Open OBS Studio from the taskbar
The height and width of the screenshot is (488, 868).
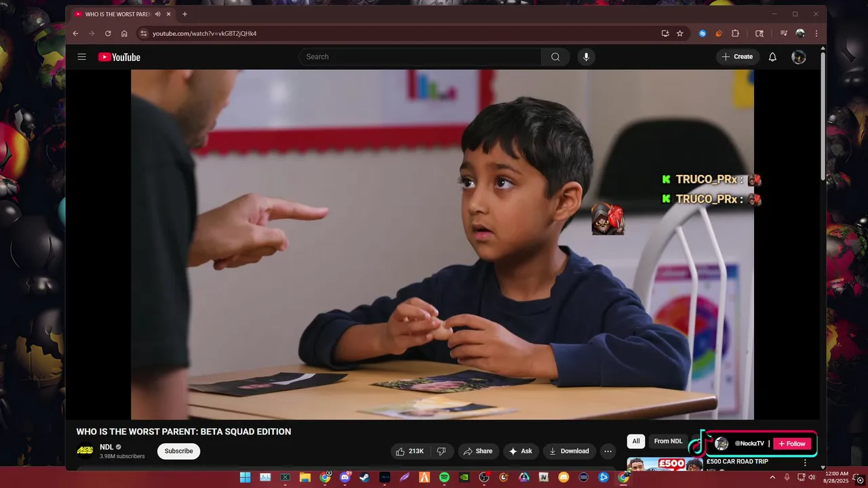coord(484,477)
